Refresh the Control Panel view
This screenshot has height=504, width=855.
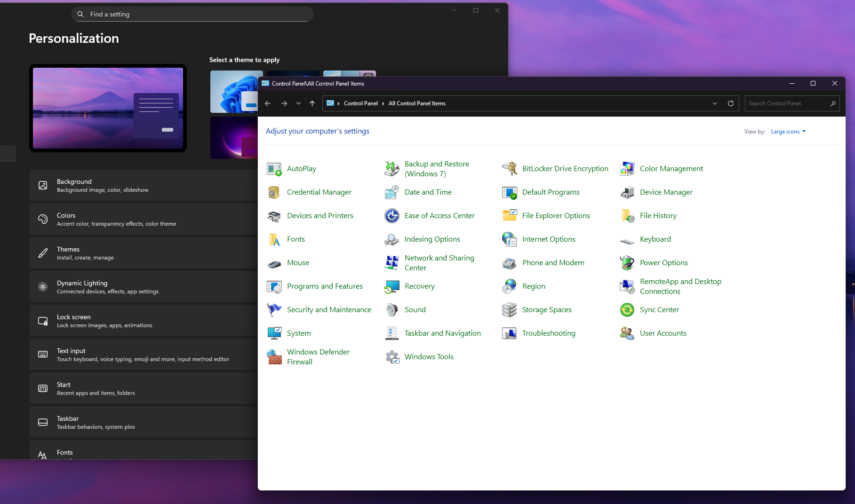pyautogui.click(x=731, y=103)
